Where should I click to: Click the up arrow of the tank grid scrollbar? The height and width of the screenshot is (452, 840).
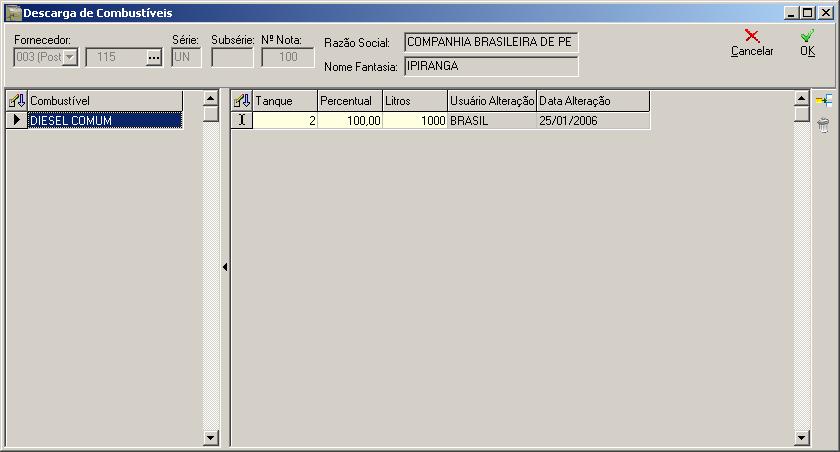pos(801,99)
